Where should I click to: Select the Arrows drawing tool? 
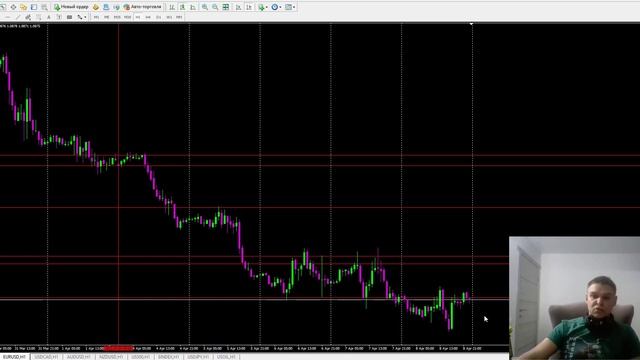[80, 17]
